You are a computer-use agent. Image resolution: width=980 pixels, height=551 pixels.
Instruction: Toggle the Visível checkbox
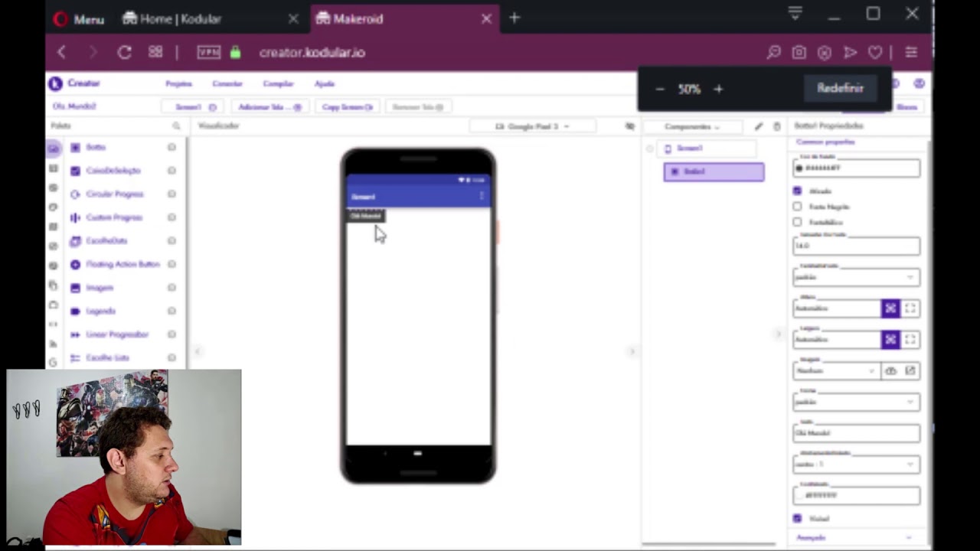point(797,518)
